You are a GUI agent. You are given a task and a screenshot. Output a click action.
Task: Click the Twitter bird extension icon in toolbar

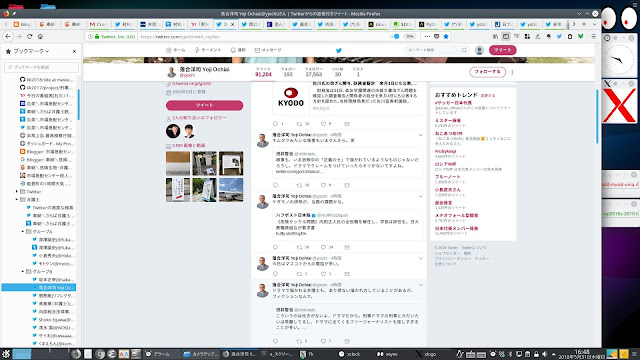click(559, 36)
